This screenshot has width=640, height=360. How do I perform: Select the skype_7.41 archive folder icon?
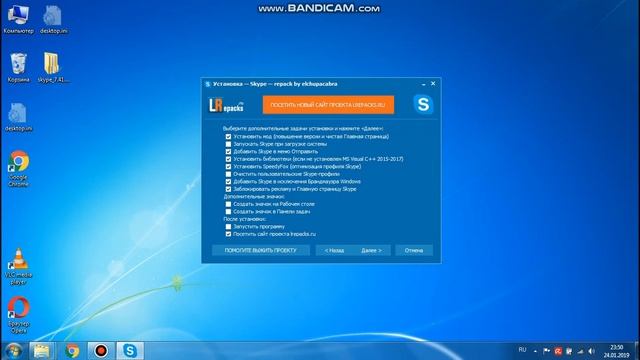point(53,67)
